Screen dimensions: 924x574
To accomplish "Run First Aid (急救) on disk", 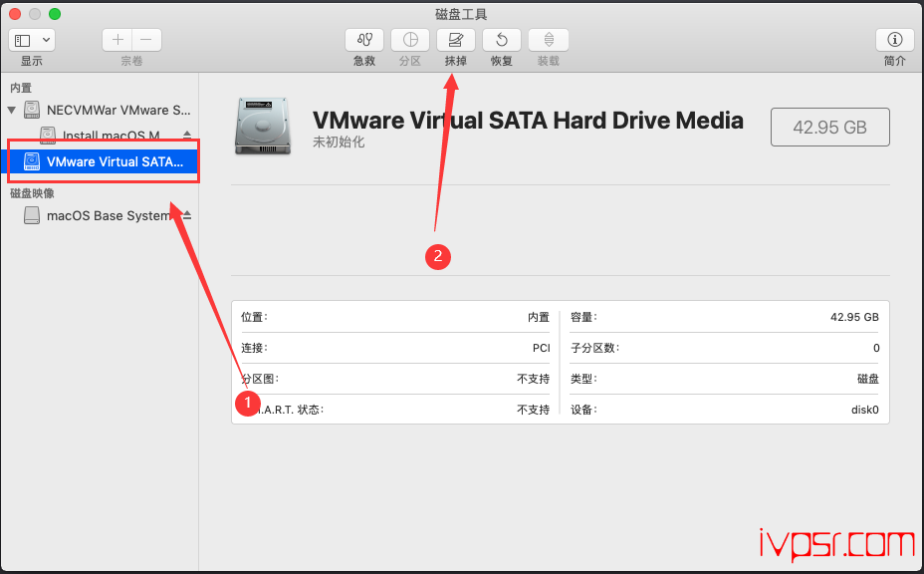I will [364, 40].
